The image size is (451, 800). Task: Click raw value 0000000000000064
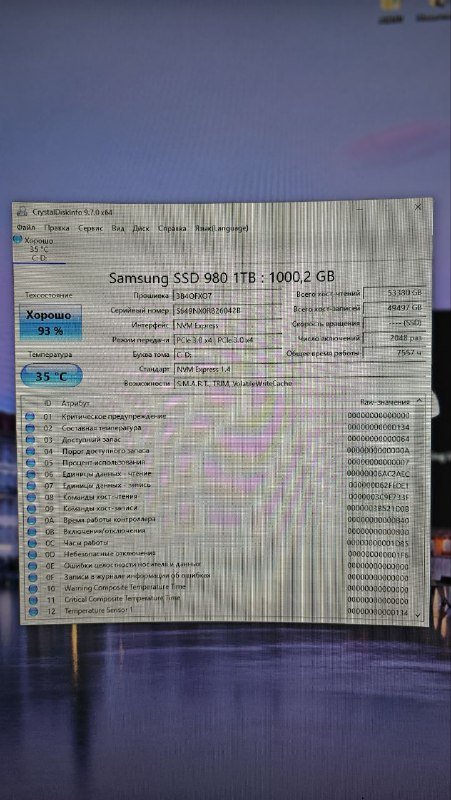coord(378,439)
